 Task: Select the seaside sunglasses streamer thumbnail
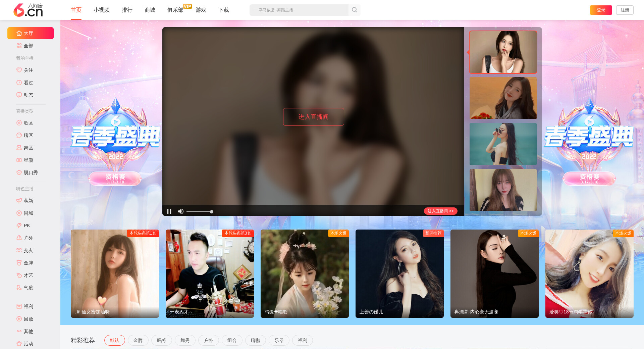(x=503, y=144)
